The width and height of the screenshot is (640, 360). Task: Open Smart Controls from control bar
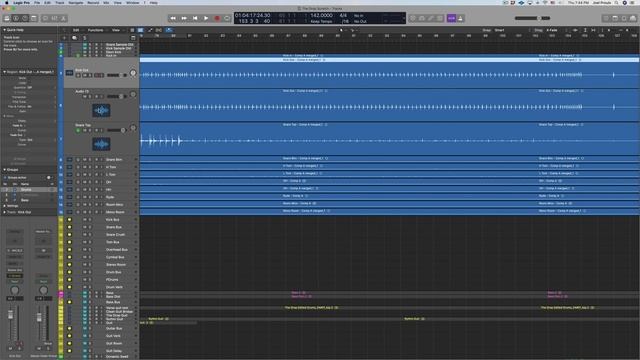click(45, 18)
